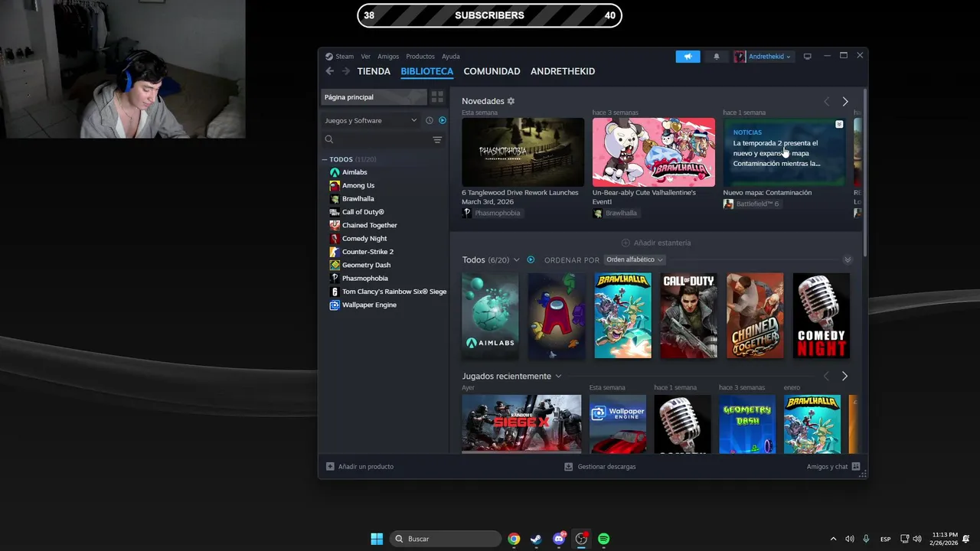Open Call of Duty cover in Todos shelf
This screenshot has height=551, width=980.
pos(689,315)
